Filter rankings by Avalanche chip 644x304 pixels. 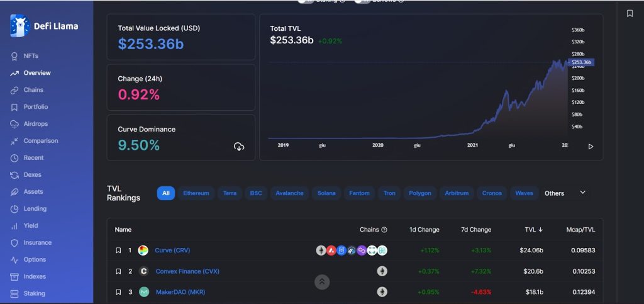pos(289,193)
